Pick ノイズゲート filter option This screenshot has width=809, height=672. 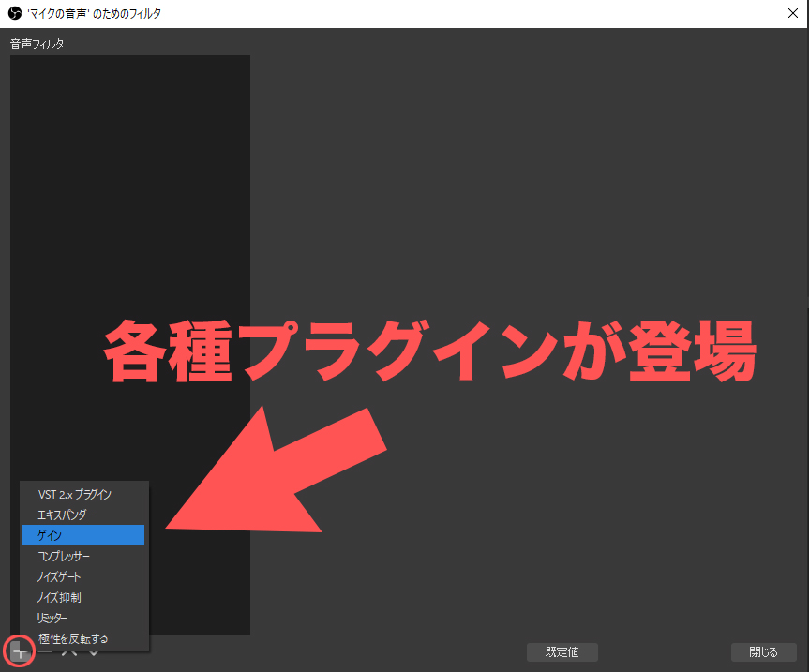tap(83, 576)
